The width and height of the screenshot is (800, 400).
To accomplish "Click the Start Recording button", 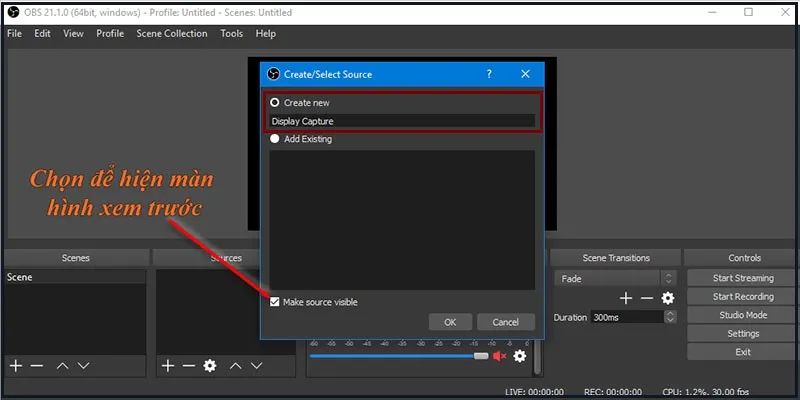I will click(x=742, y=297).
